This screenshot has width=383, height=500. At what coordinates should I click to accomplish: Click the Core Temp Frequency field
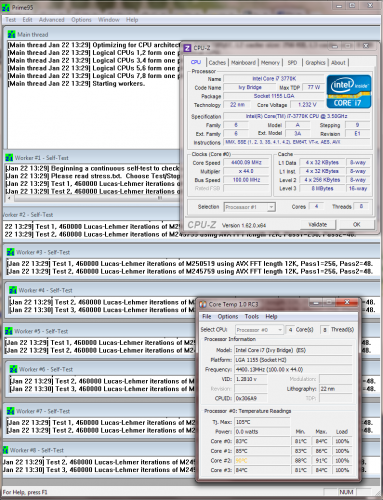(x=293, y=370)
